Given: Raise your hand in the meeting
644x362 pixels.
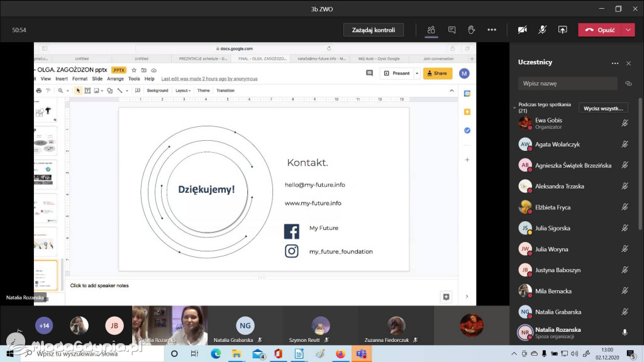Looking at the screenshot, I should point(471,30).
